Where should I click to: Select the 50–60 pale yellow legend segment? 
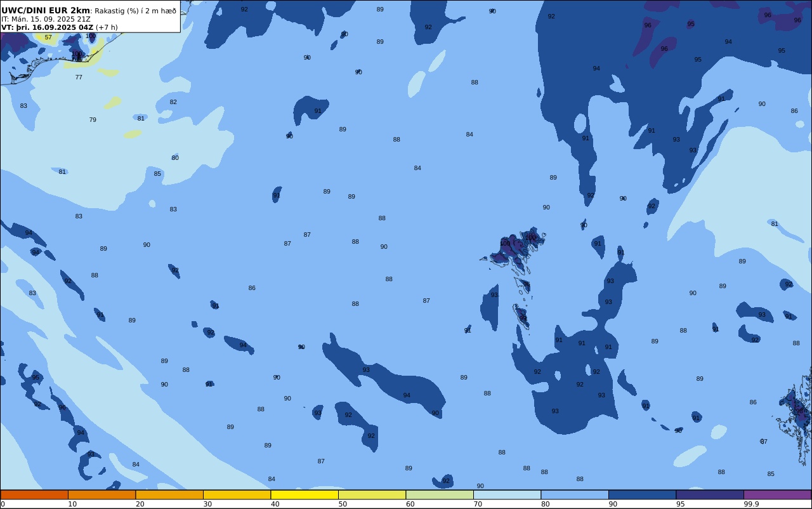tap(372, 494)
